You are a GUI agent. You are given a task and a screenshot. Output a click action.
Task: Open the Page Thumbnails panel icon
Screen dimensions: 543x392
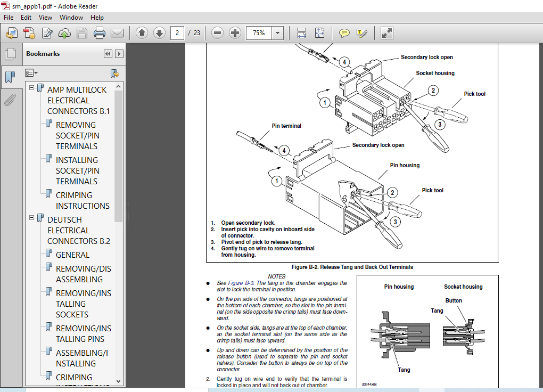click(11, 54)
